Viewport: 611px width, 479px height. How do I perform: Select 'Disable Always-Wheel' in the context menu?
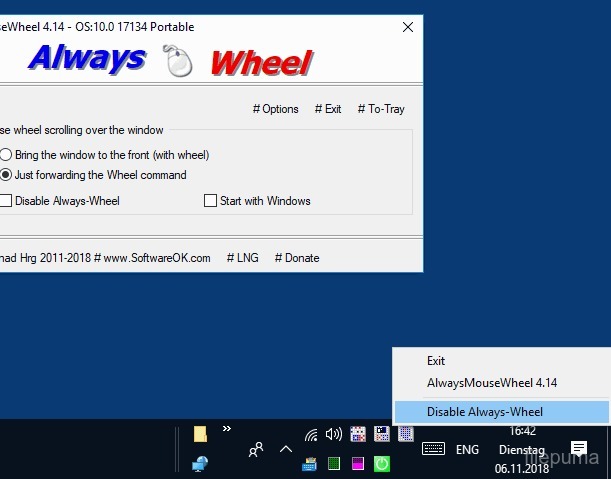(x=485, y=411)
